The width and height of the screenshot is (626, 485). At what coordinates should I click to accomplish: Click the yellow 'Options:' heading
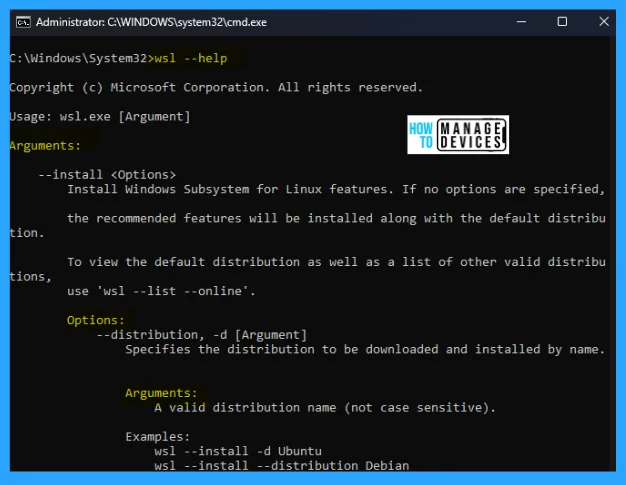(95, 320)
